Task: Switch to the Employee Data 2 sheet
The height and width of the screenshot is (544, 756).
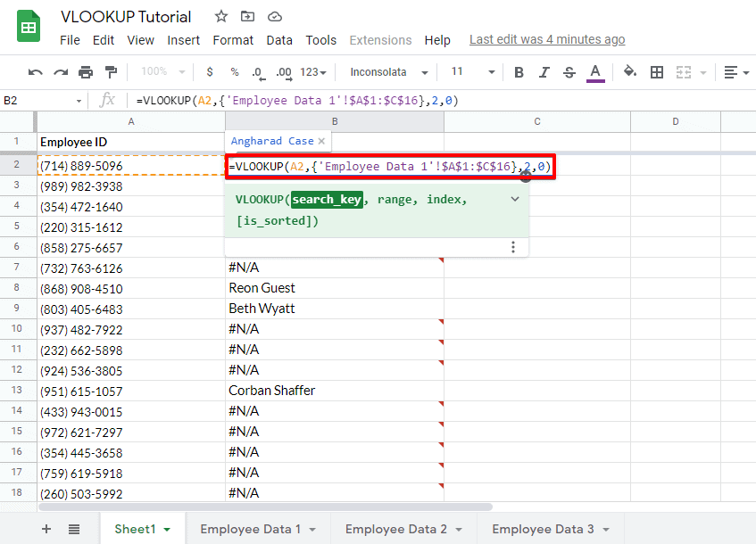Action: click(x=396, y=529)
